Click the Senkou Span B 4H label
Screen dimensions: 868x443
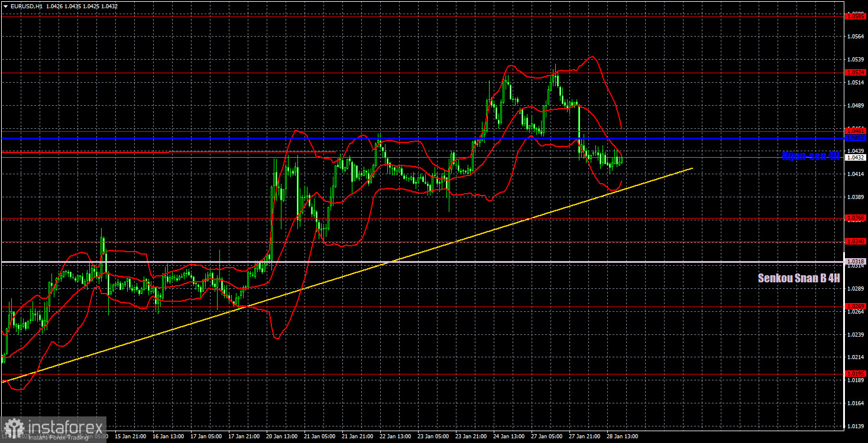click(799, 278)
